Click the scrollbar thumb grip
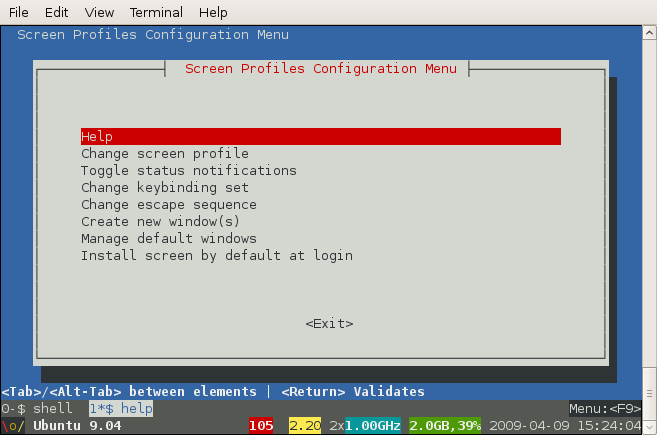Screen dimensions: 657x435 pyautogui.click(x=649, y=393)
